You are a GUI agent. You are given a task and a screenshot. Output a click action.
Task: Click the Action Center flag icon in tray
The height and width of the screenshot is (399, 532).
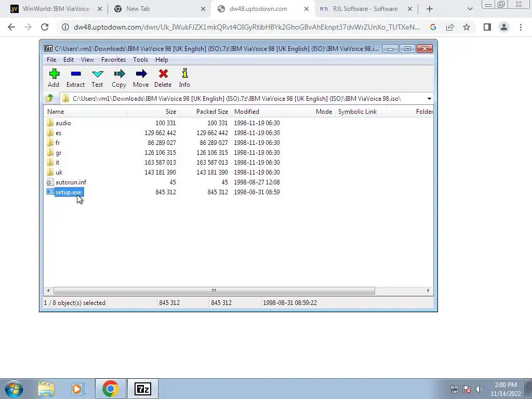click(467, 389)
